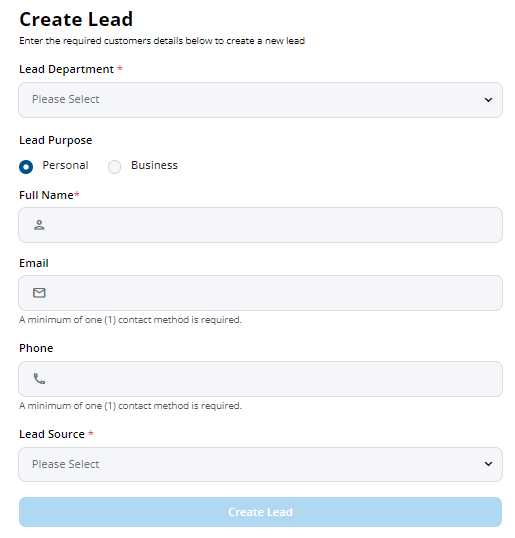Image resolution: width=515 pixels, height=538 pixels.
Task: Submit with the Create Lead button
Action: coord(260,512)
